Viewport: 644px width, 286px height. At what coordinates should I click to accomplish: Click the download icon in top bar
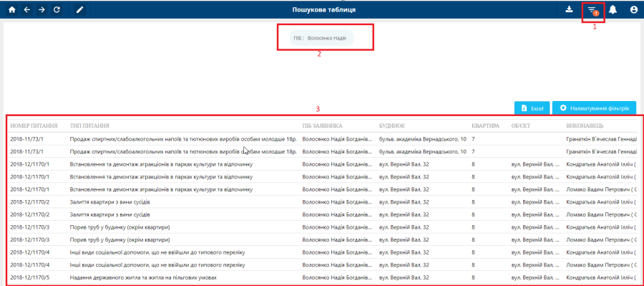coord(570,9)
